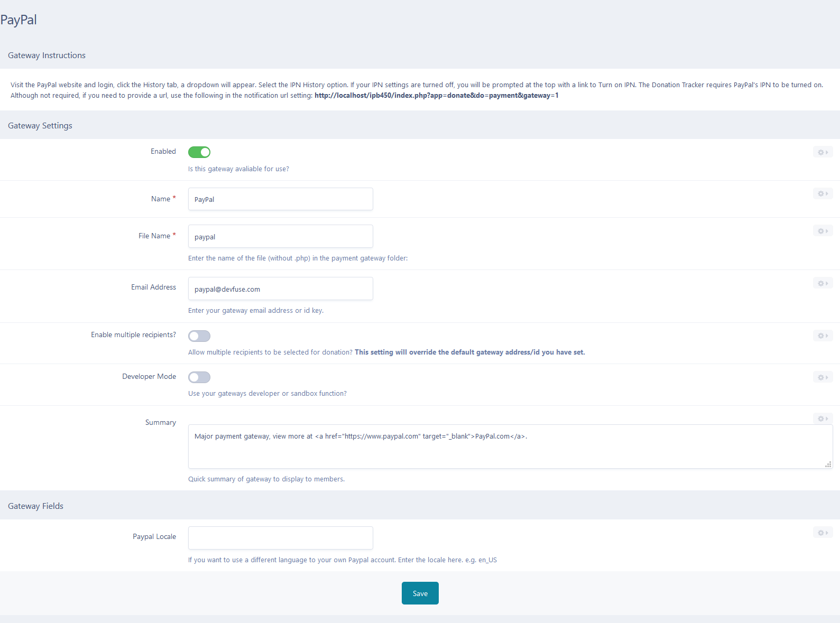
Task: Open gear options for Developer Mode row
Action: (823, 377)
